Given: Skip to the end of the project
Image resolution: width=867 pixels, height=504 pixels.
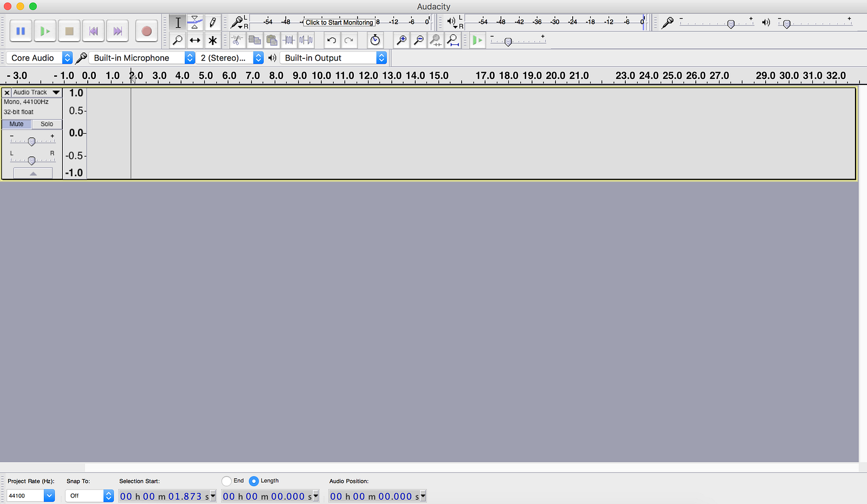Looking at the screenshot, I should (x=118, y=31).
